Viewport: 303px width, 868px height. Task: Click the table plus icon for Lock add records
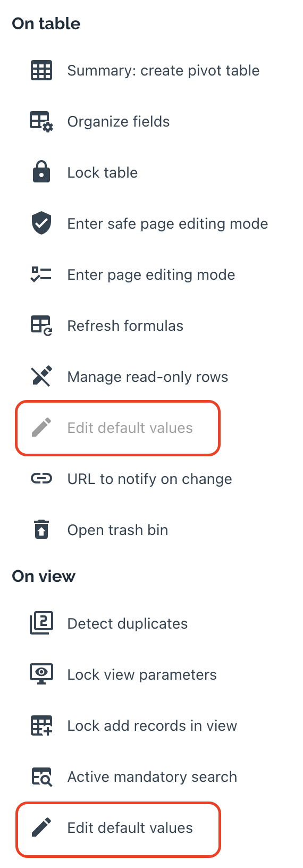tap(41, 725)
